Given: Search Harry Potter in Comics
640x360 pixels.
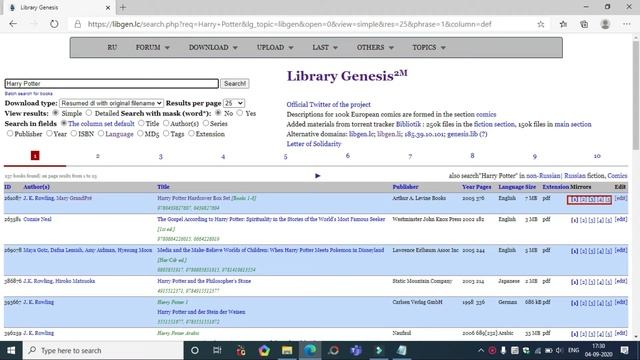Looking at the screenshot, I should point(617,176).
